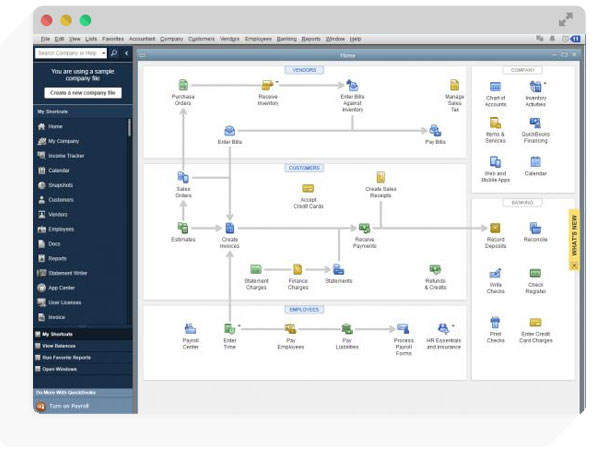Click Inventory Activities icon
The height and width of the screenshot is (461, 610).
point(535,86)
